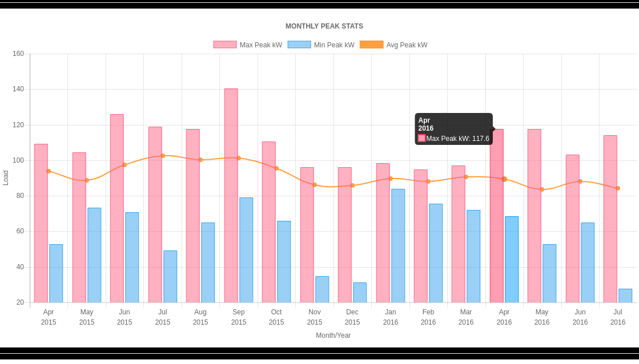639x364 pixels.
Task: Select the pink Dec 2015 max peak bar
Action: tap(345, 235)
